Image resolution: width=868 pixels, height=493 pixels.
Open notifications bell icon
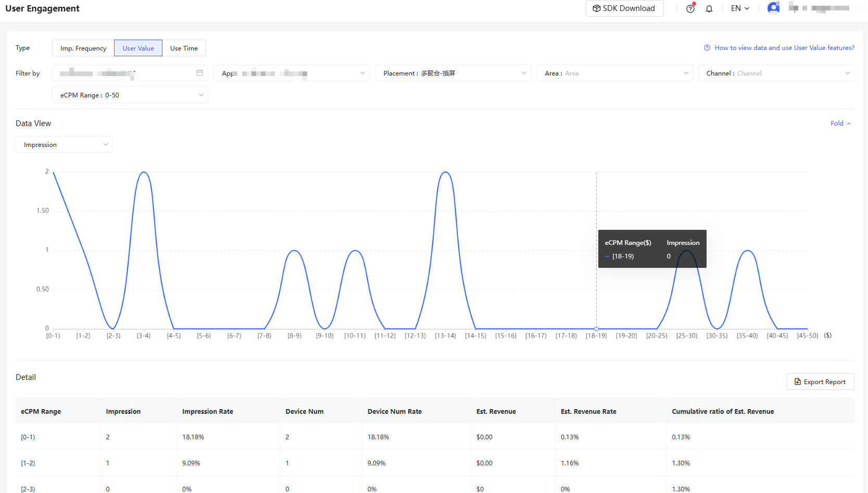[709, 9]
